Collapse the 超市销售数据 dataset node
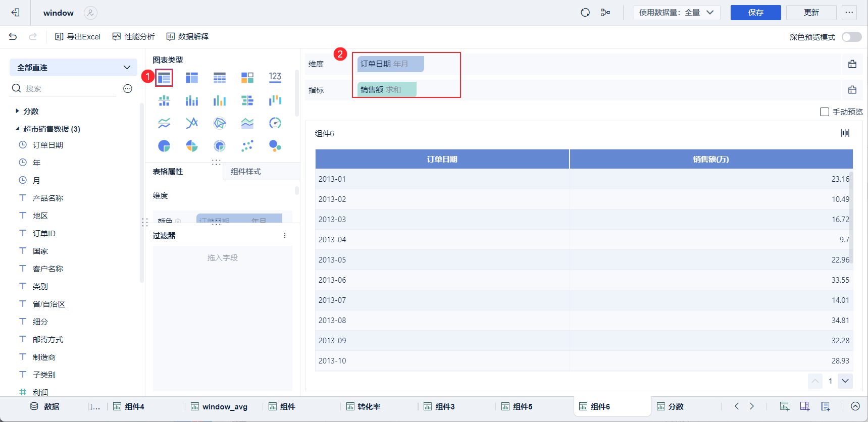The height and width of the screenshot is (422, 868). (x=17, y=129)
